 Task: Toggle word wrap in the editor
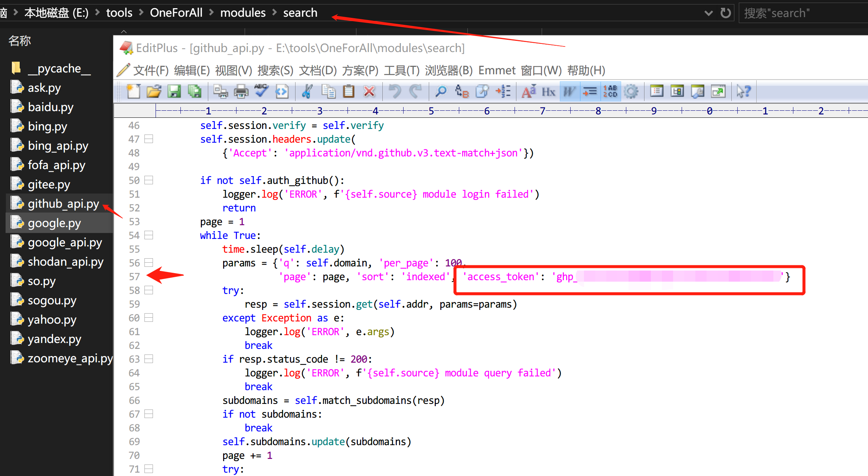pos(569,91)
